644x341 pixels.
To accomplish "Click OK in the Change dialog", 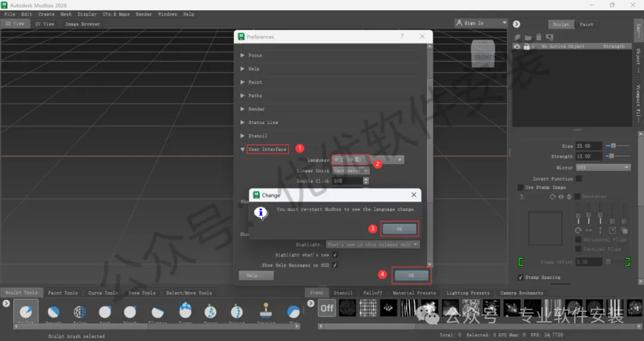I will coord(399,229).
